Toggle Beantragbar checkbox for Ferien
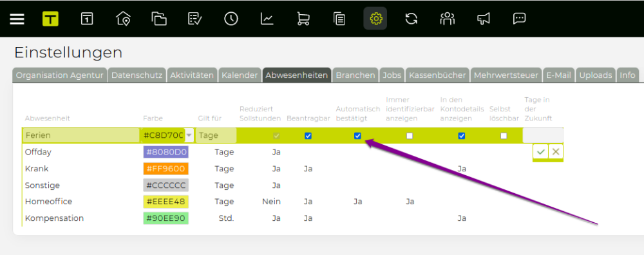This screenshot has width=644, height=255. tap(308, 136)
